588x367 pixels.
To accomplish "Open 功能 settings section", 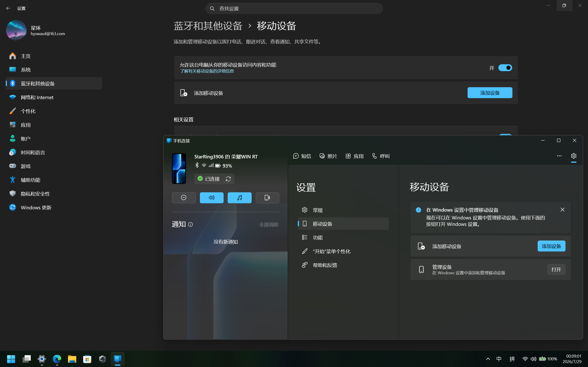I will coord(343,237).
